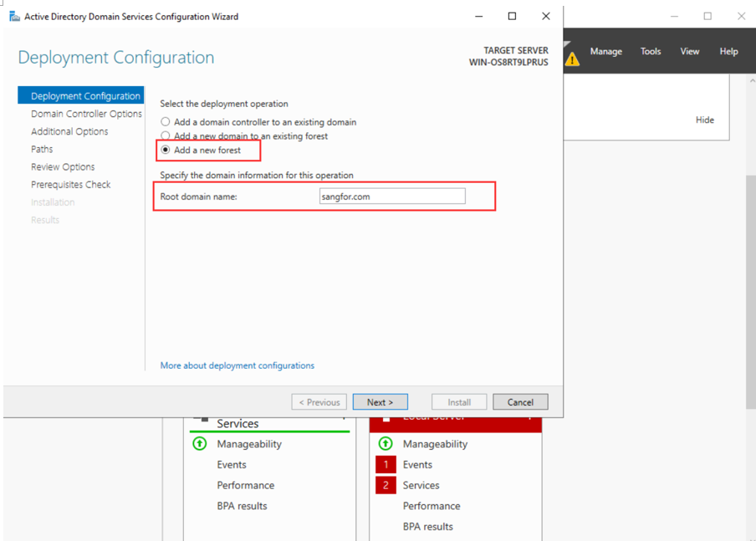Choose 'Add a new domain to an existing forest'
Viewport: 756px width, 541px height.
coord(166,135)
